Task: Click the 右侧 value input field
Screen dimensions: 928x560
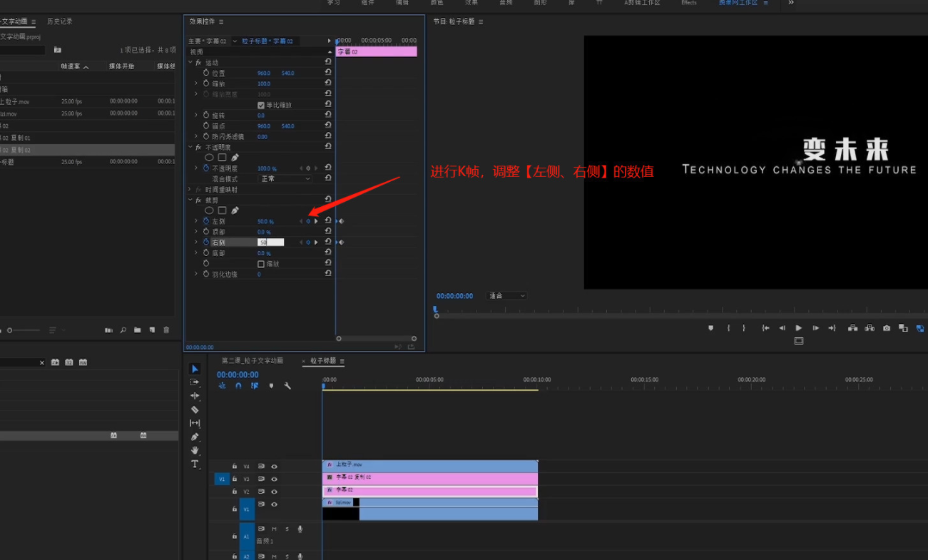Action: click(x=270, y=243)
